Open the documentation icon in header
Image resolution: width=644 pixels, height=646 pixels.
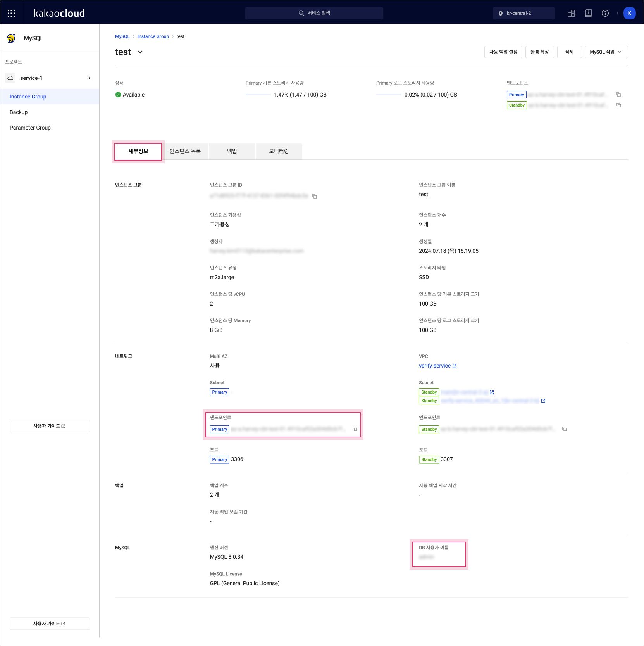click(588, 13)
